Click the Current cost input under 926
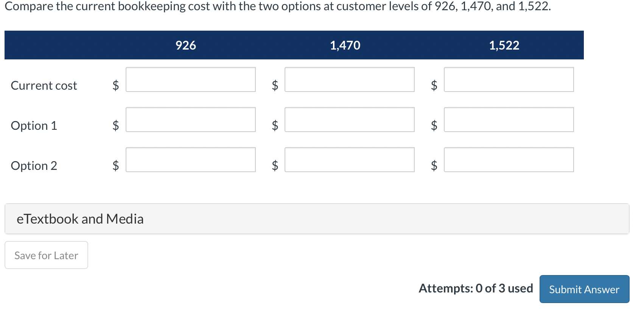Image resolution: width=644 pixels, height=311 pixels. [190, 79]
